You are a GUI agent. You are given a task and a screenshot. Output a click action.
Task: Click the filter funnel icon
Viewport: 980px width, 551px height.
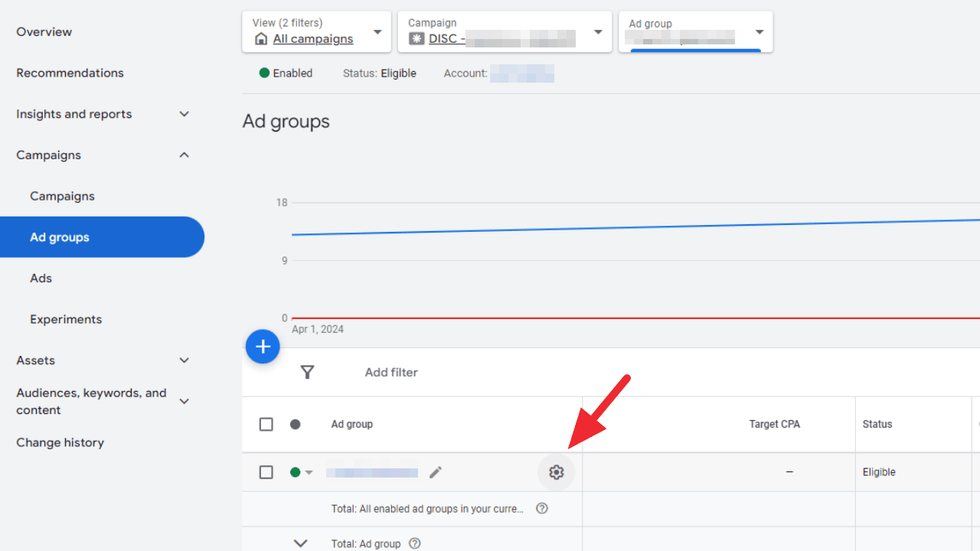(307, 373)
